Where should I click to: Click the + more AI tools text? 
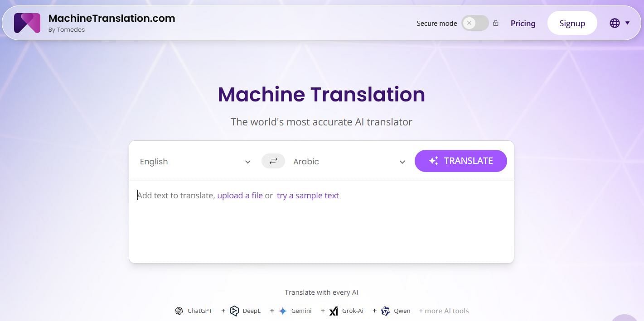click(x=444, y=311)
